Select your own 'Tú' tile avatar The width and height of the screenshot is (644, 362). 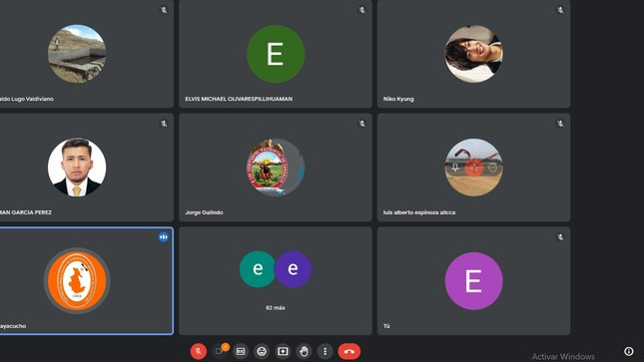point(473,281)
